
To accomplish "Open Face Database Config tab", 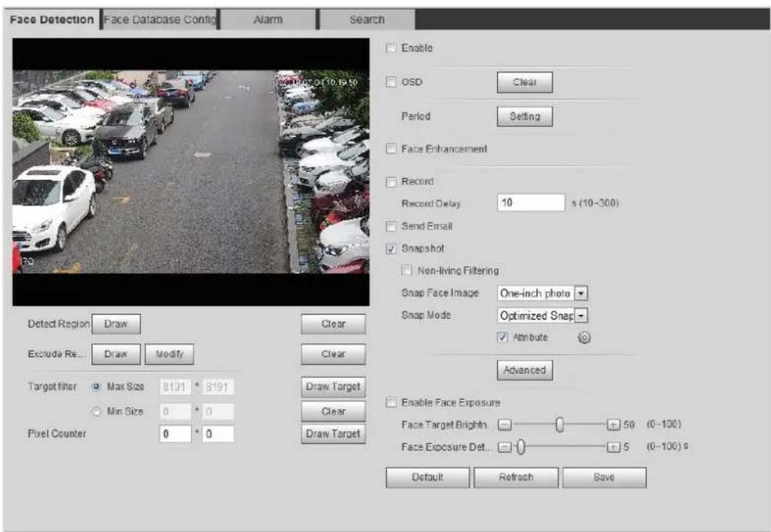I will coord(160,20).
